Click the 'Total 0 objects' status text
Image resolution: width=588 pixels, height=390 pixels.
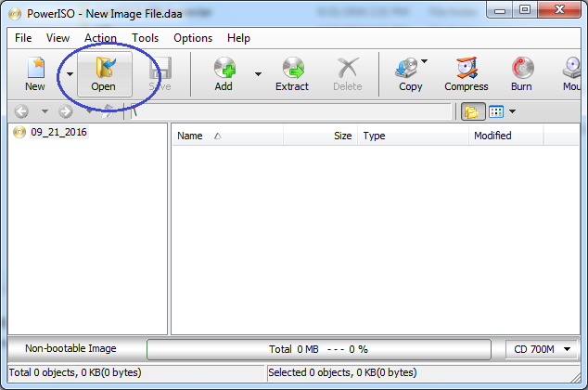click(x=75, y=372)
